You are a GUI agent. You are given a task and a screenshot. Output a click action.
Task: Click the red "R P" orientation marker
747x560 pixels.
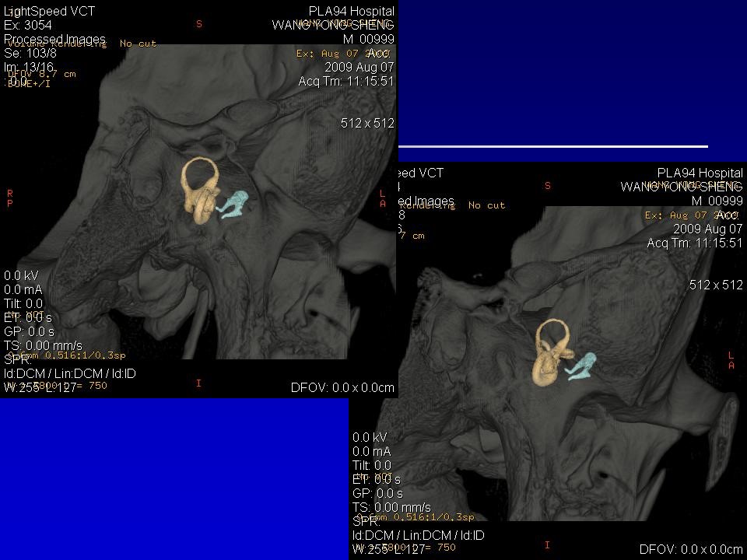pyautogui.click(x=10, y=198)
